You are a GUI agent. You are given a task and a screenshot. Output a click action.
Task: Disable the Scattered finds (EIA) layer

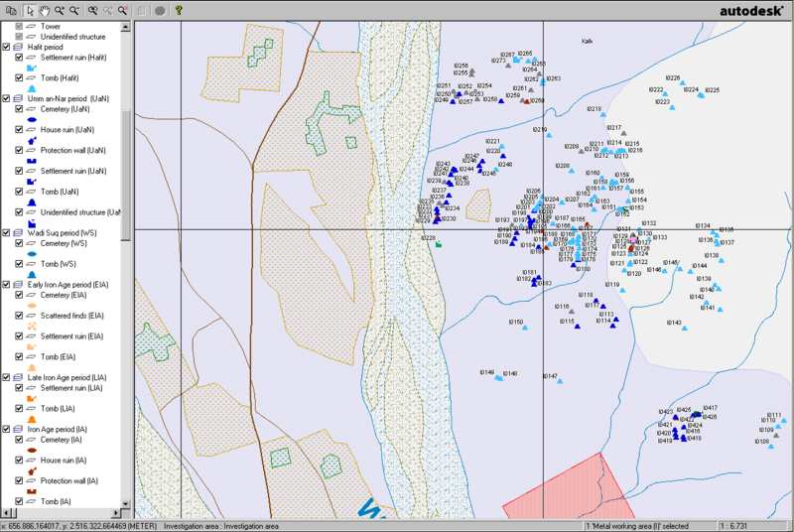(x=19, y=315)
